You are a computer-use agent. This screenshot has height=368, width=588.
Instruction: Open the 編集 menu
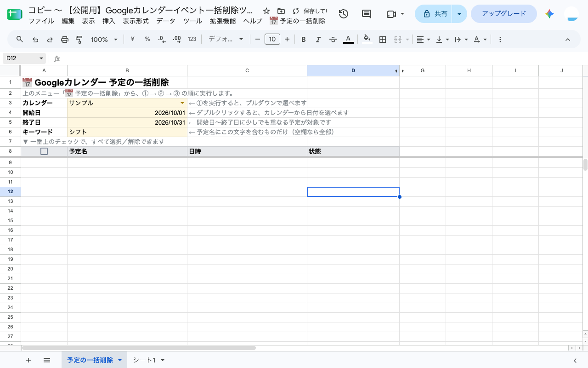point(68,21)
